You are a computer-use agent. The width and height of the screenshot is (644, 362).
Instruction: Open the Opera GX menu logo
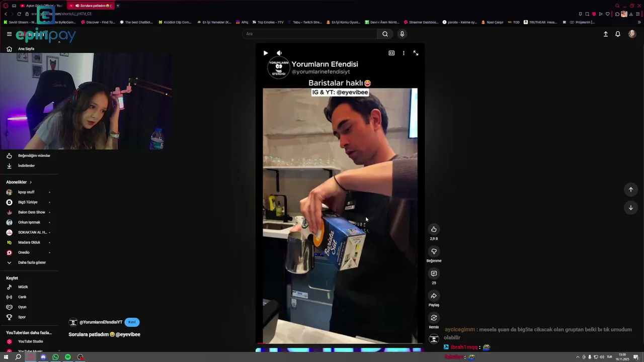tap(6, 6)
